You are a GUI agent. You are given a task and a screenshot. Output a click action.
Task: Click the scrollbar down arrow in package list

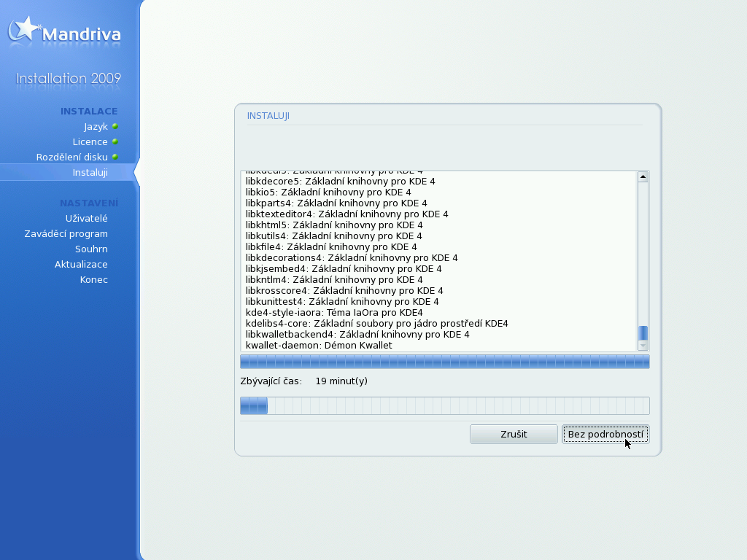[x=643, y=346]
